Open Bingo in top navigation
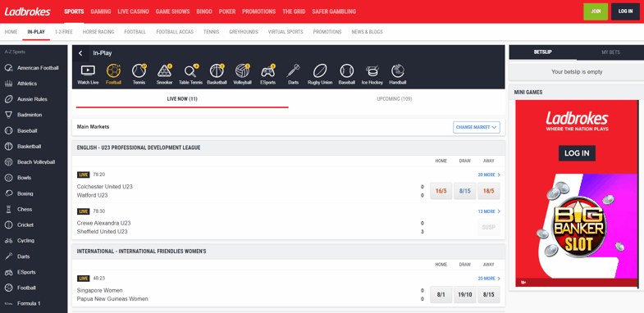 tap(204, 11)
